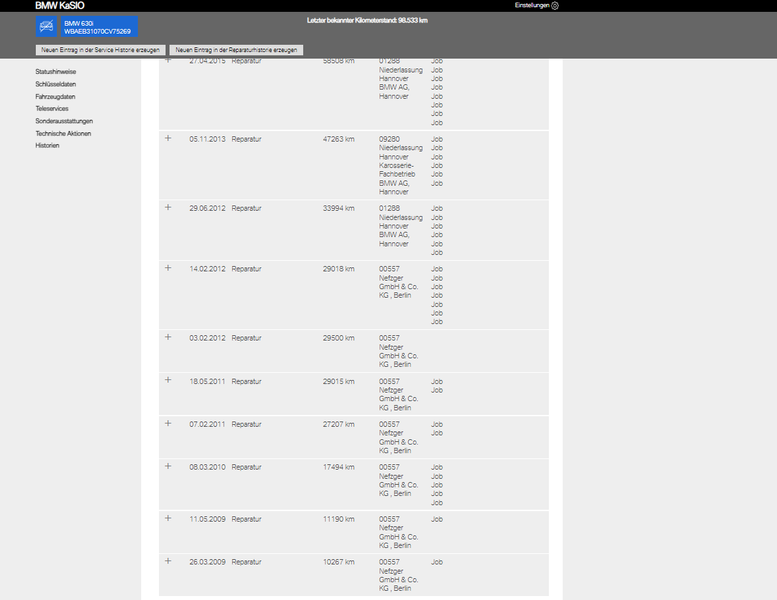The width and height of the screenshot is (777, 600).
Task: Open Historien in sidebar
Action: [x=47, y=145]
